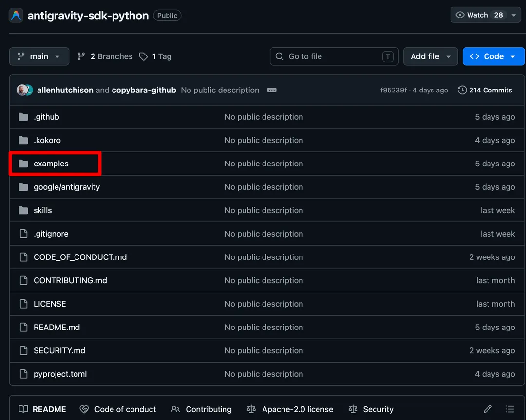The width and height of the screenshot is (526, 420).
Task: Switch to the Security tab
Action: coord(371,409)
